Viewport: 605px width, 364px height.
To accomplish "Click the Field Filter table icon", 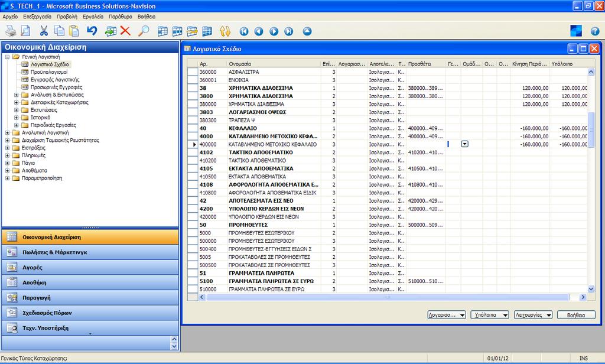I will tap(162, 31).
